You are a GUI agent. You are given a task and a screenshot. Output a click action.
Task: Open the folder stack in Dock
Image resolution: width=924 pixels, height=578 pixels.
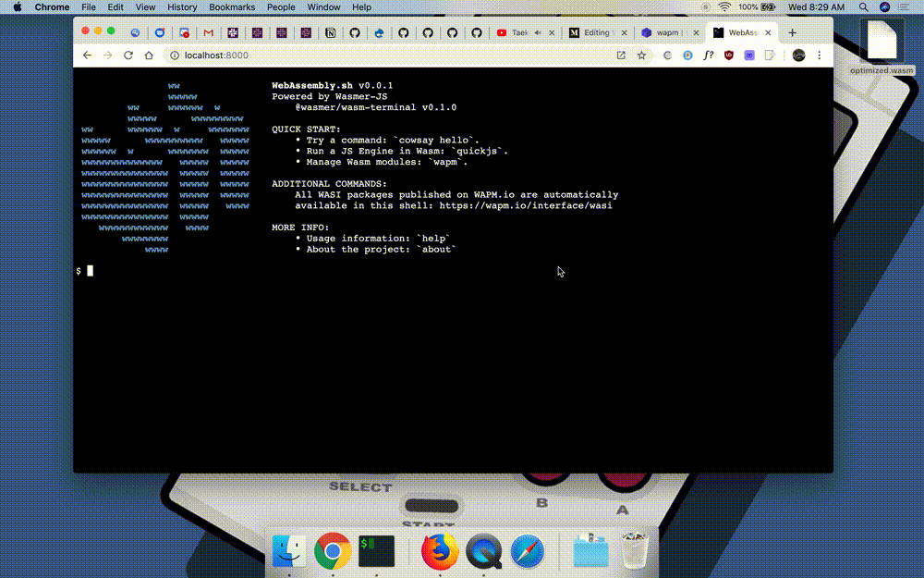point(590,551)
